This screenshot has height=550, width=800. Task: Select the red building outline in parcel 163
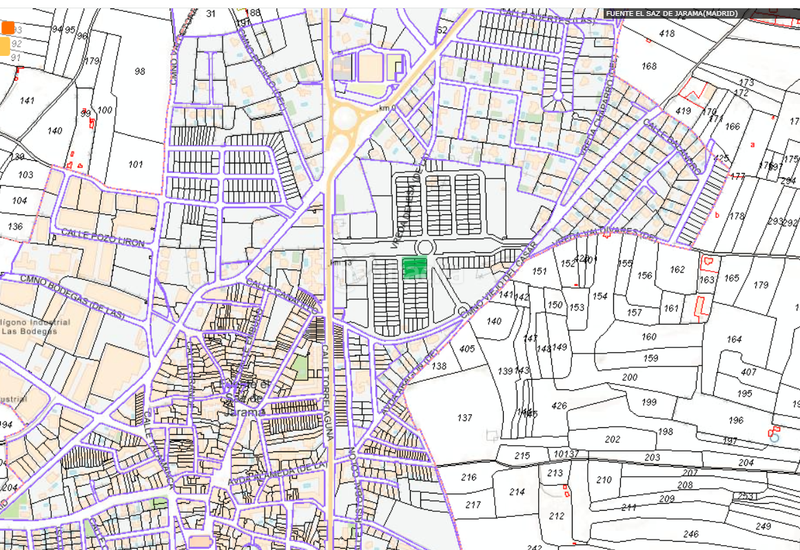click(709, 265)
